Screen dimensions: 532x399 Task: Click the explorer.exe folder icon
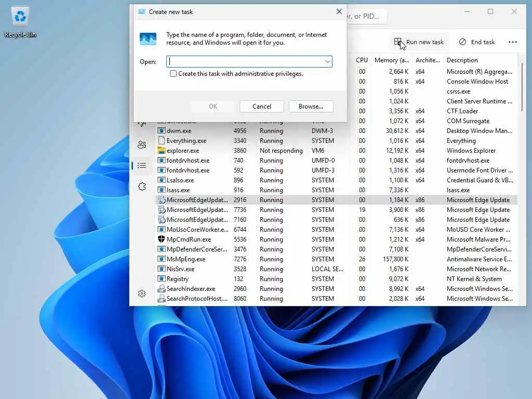point(161,150)
